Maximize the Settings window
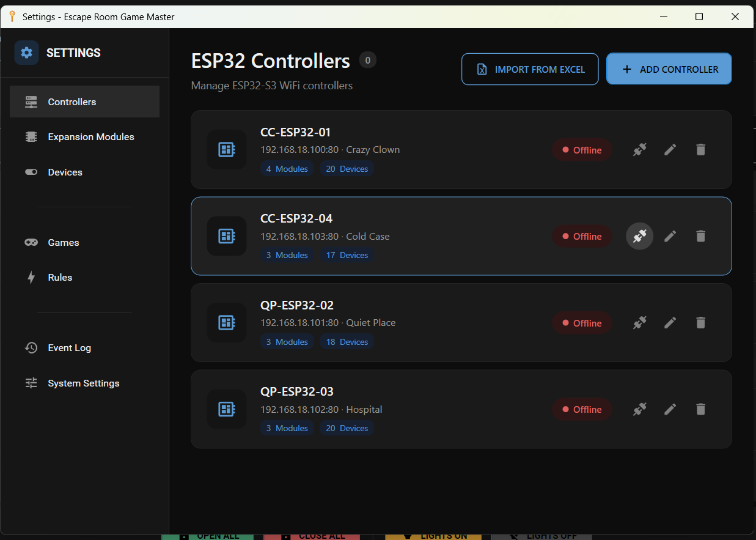The width and height of the screenshot is (756, 540). tap(699, 17)
